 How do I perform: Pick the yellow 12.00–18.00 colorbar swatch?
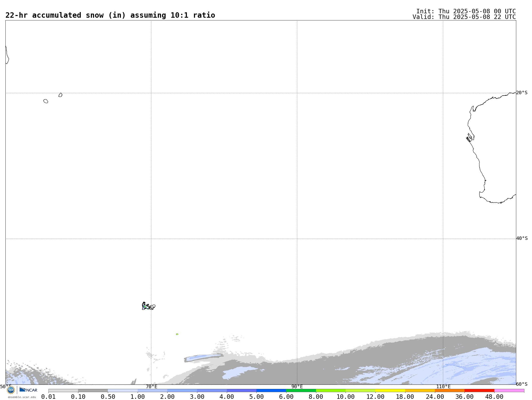pyautogui.click(x=390, y=390)
